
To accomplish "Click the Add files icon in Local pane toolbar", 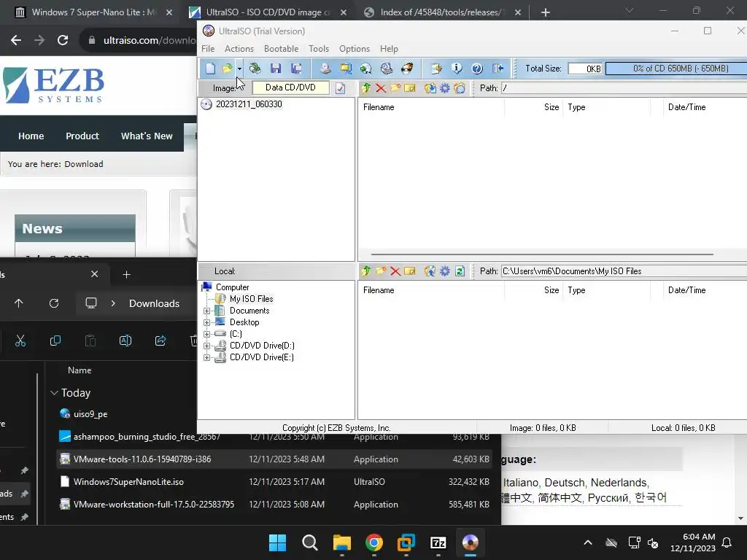I will tap(430, 271).
